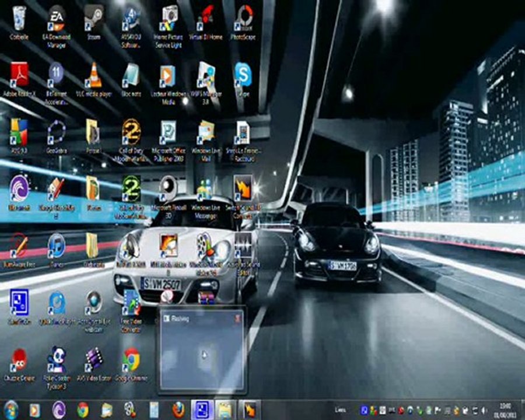Open Firefox from the taskbar
The image size is (525, 420).
[178, 409]
